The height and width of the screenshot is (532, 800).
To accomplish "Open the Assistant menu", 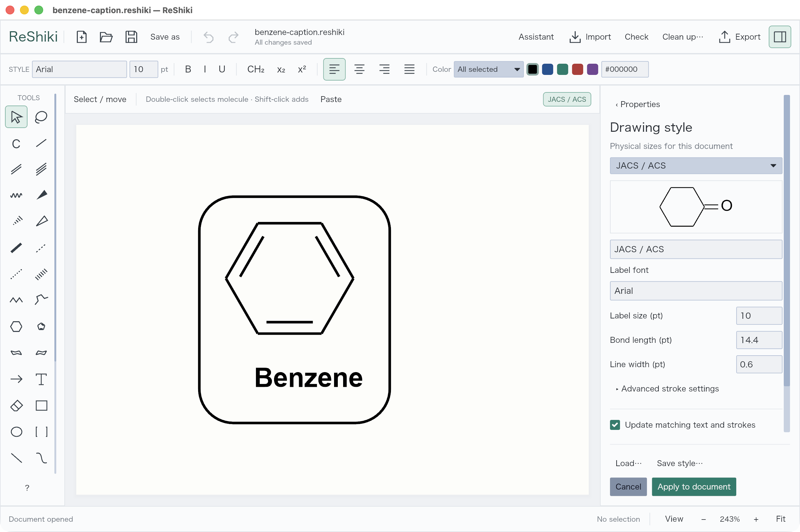I will pos(536,37).
